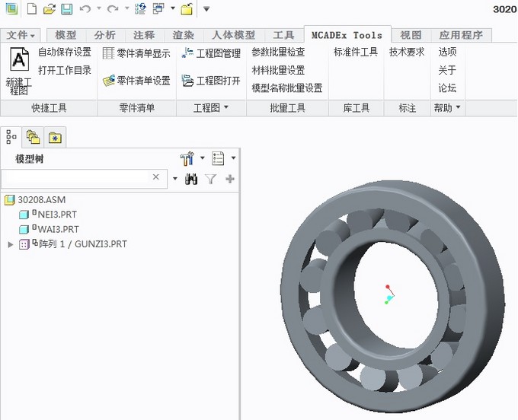The height and width of the screenshot is (420, 518).
Task: Click the binoculars search icon in model tree
Action: point(191,179)
